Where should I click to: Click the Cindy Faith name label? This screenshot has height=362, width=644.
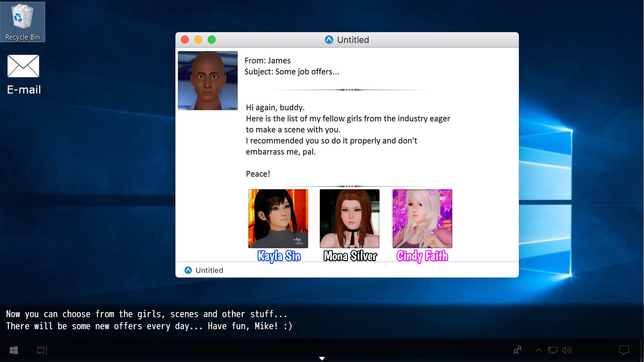[422, 256]
